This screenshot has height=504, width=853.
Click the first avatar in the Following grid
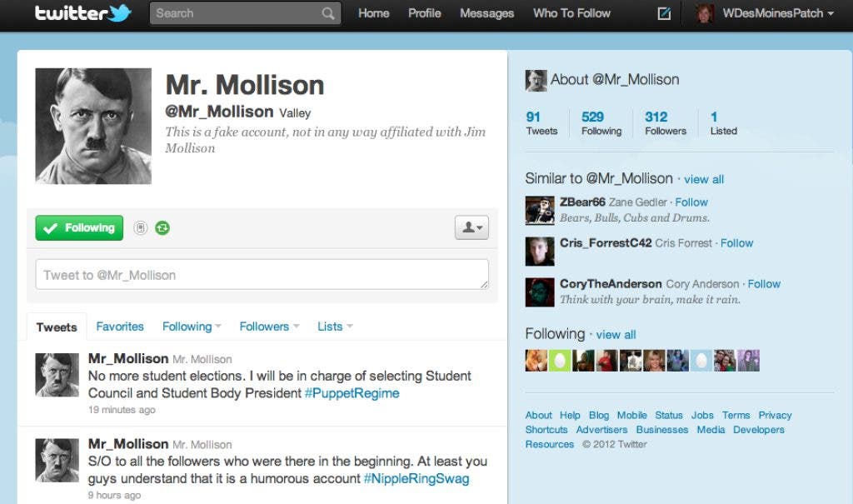tap(536, 361)
